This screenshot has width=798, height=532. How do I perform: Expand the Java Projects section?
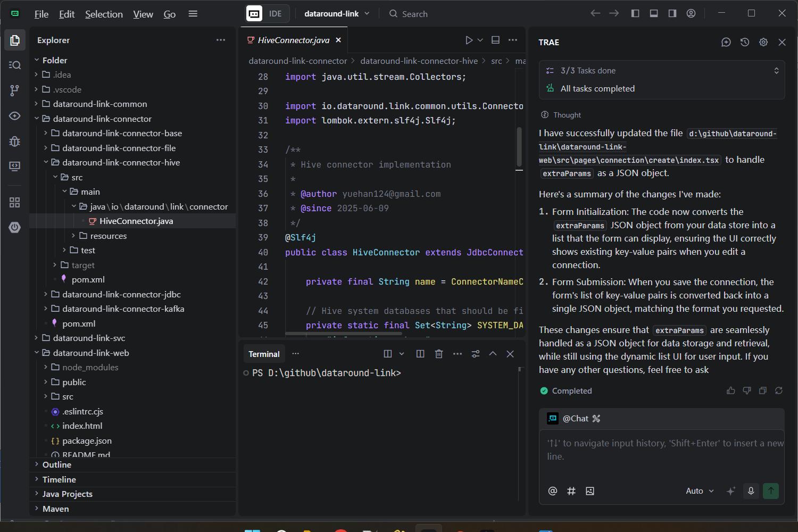pyautogui.click(x=68, y=494)
